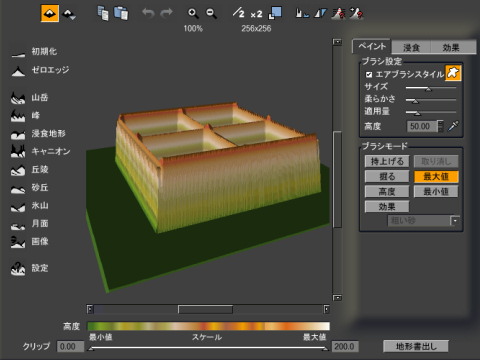Open the terrain view dropdown icon

[69, 14]
